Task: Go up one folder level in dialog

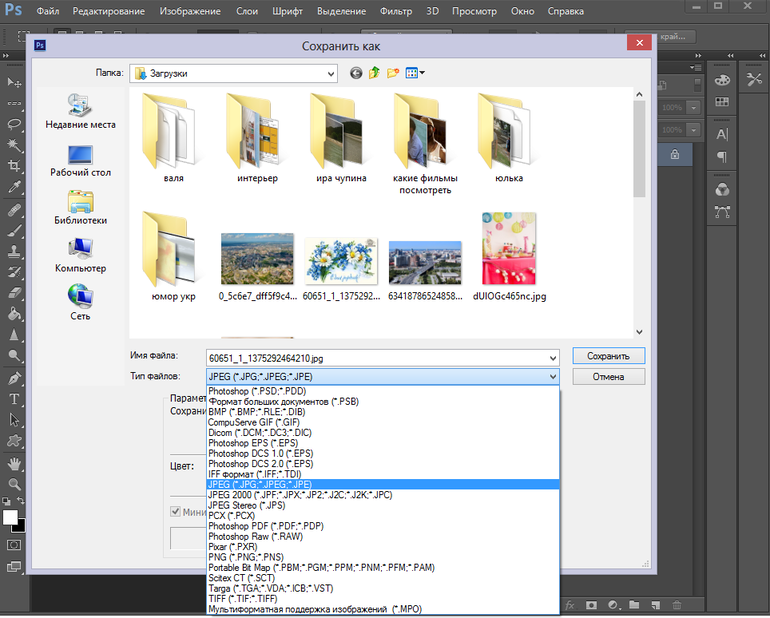Action: 375,73
